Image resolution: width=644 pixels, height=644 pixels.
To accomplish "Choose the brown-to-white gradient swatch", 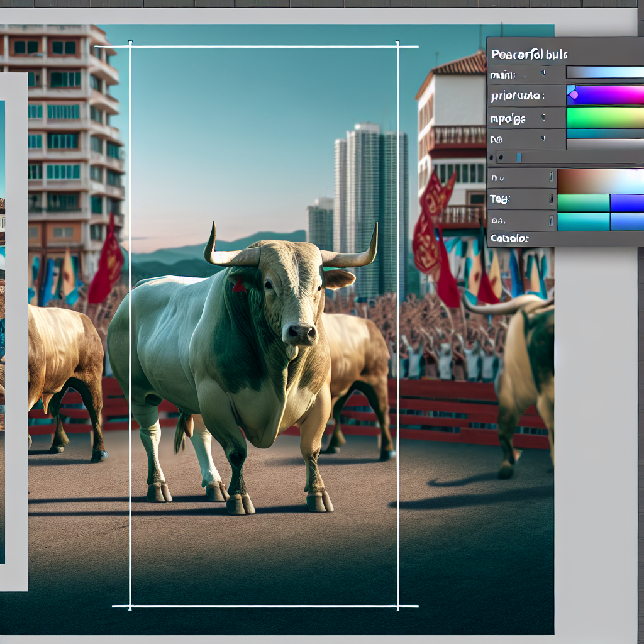I will point(601,181).
